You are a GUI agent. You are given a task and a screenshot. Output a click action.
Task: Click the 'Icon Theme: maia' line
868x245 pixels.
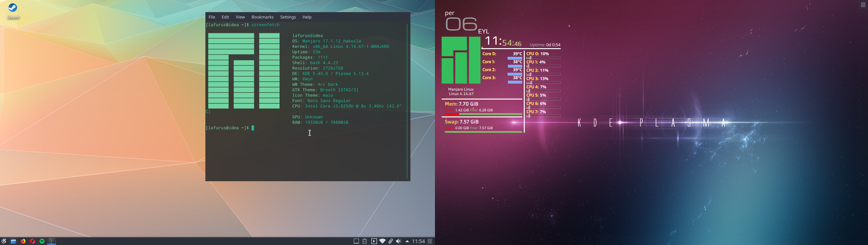point(312,95)
